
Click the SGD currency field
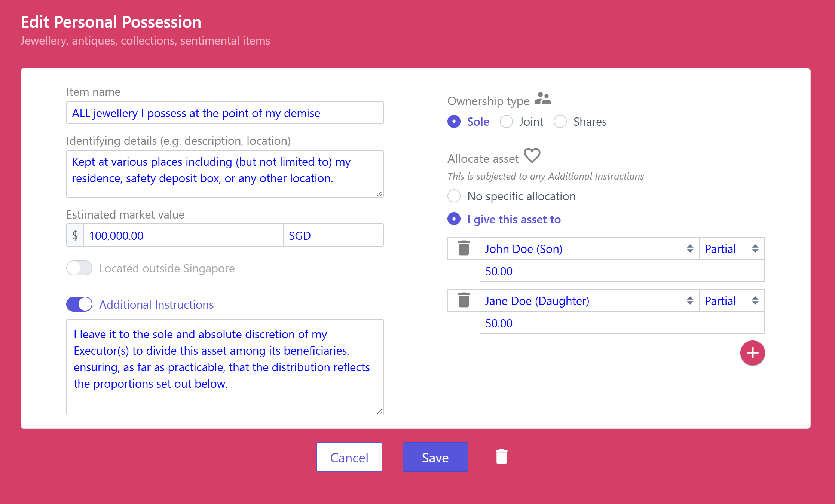333,235
